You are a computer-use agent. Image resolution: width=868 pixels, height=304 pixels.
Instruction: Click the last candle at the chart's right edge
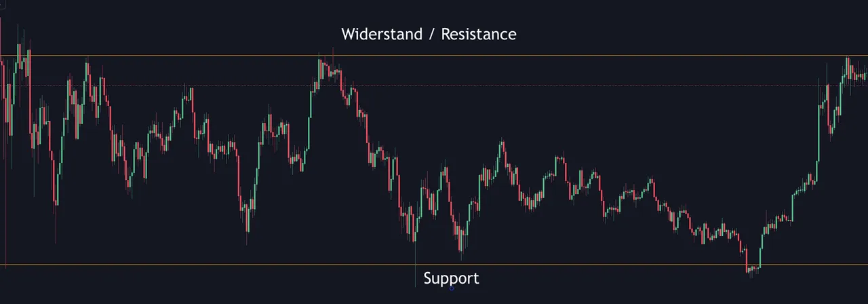(865, 75)
